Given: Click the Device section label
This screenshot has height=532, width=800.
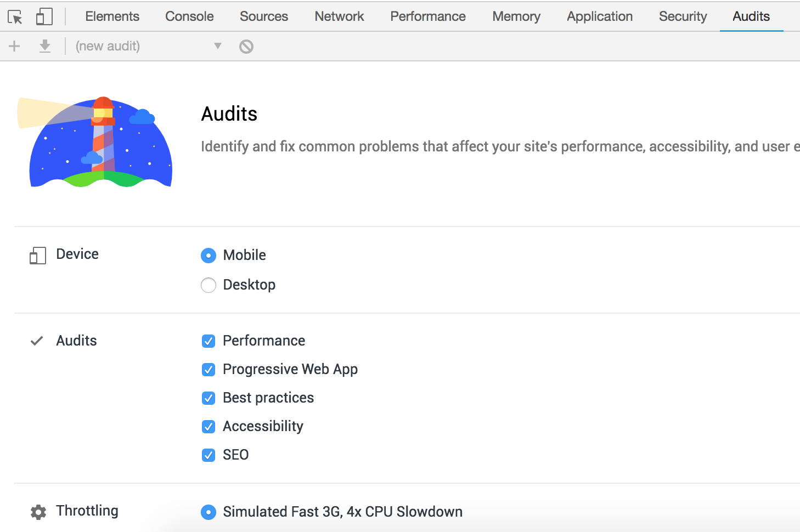Looking at the screenshot, I should (77, 254).
